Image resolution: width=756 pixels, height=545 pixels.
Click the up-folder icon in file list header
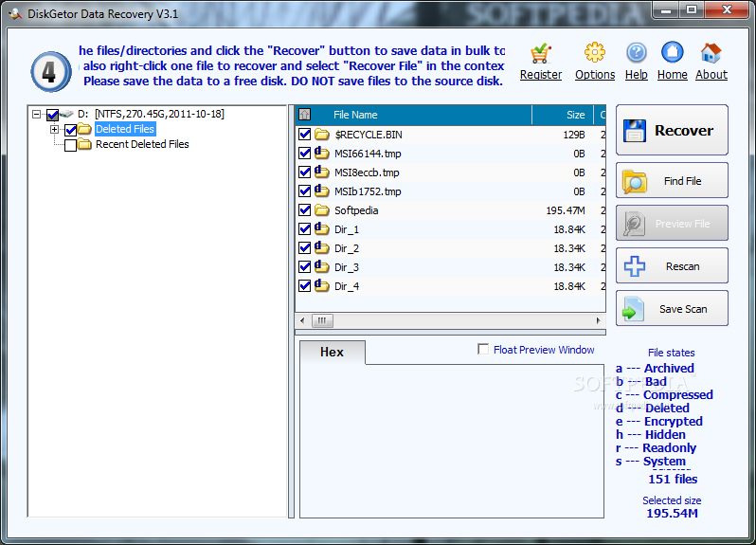coord(304,115)
